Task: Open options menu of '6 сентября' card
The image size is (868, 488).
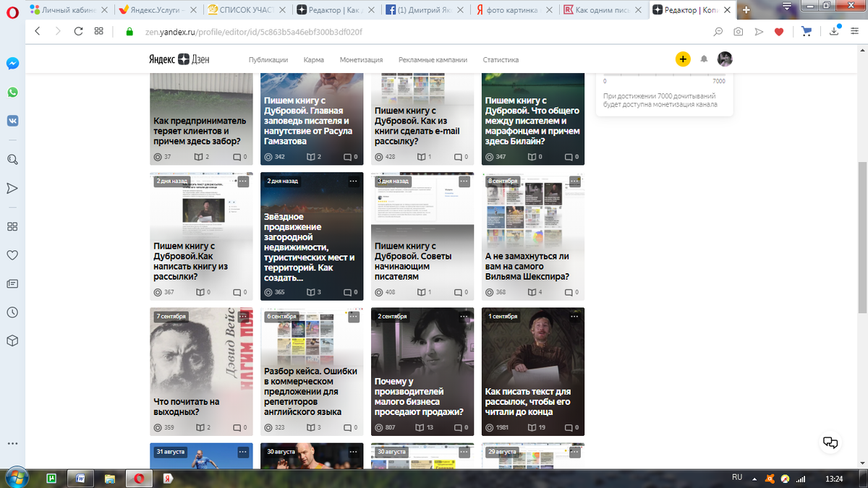Action: (353, 317)
